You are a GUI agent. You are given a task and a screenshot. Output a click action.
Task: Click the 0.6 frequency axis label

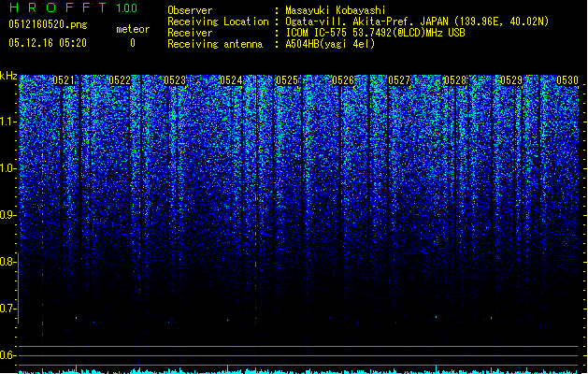pyautogui.click(x=8, y=355)
